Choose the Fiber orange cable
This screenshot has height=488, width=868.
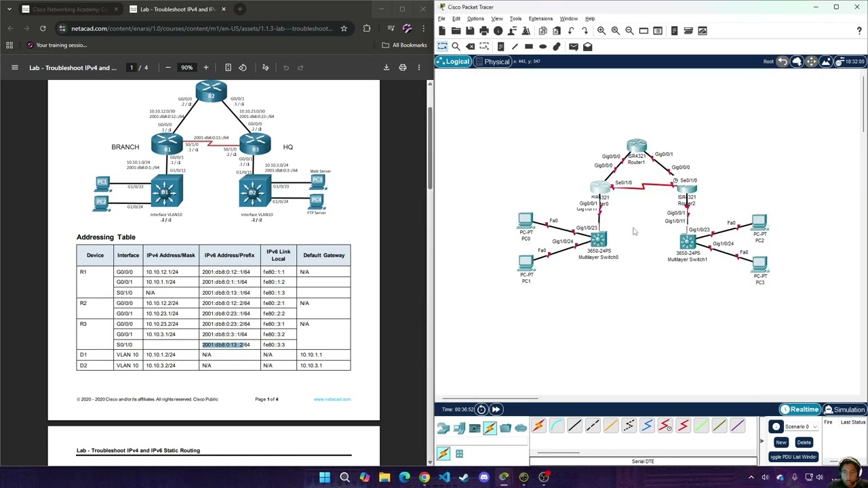(x=611, y=426)
